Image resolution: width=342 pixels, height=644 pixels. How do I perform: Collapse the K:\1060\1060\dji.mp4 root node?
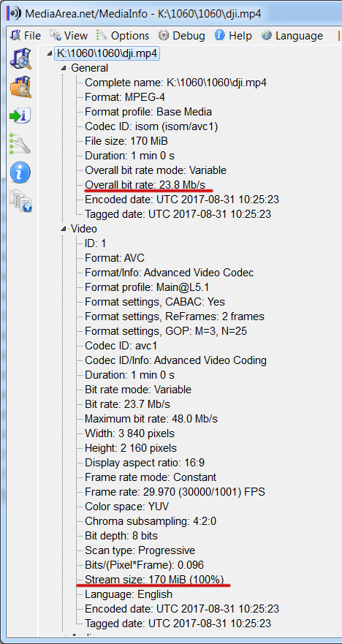point(50,53)
